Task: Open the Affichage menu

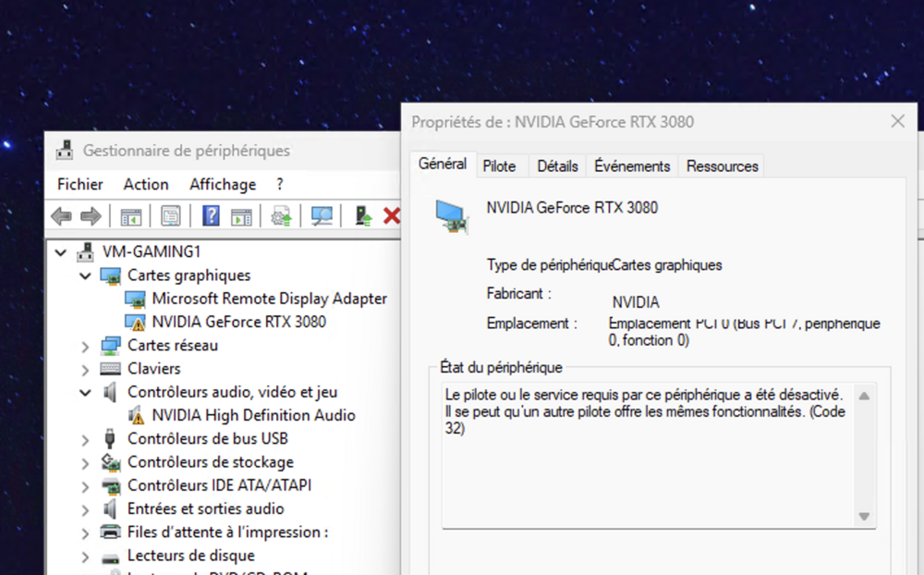Action: [x=223, y=185]
